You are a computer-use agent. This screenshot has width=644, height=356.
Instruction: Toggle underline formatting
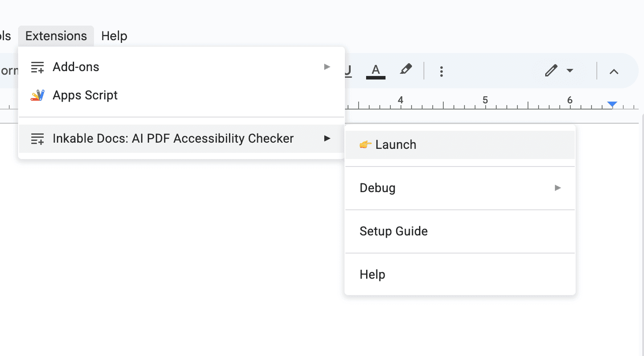(x=348, y=70)
